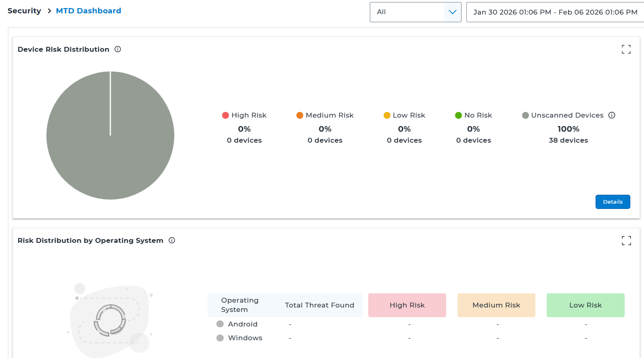This screenshot has width=644, height=358.
Task: Click the breadcrumb chevron after Security
Action: (49, 11)
